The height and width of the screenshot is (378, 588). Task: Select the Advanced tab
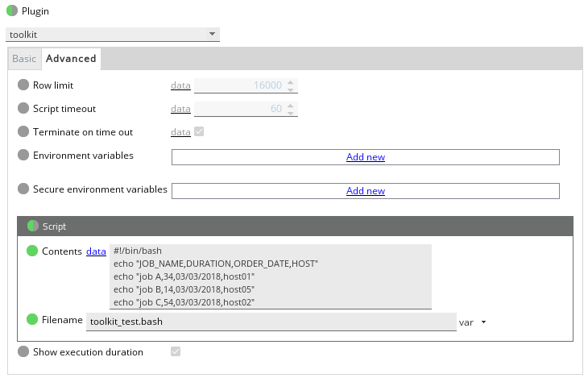click(x=71, y=59)
